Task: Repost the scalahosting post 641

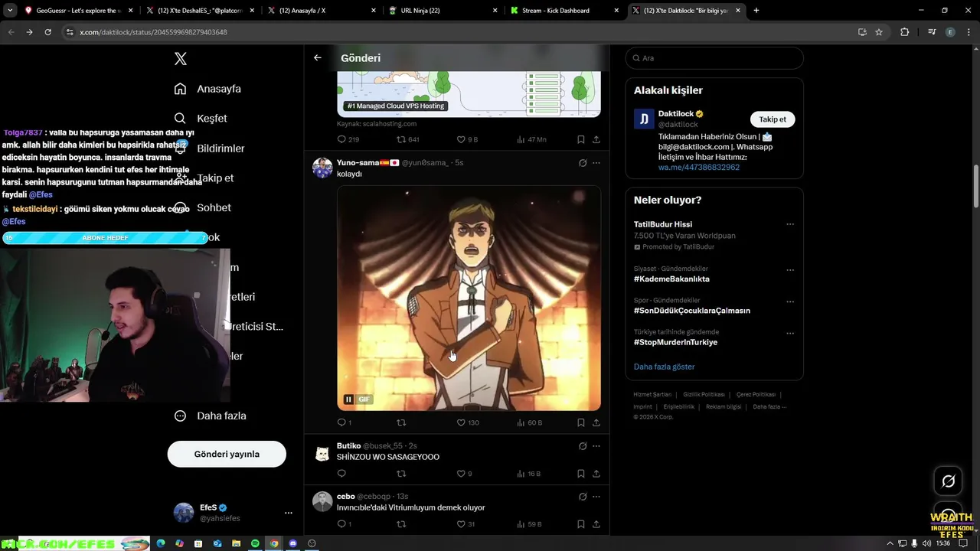Action: (400, 139)
